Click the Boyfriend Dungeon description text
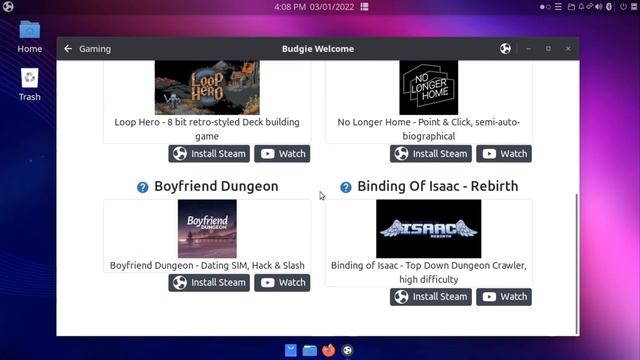The height and width of the screenshot is (360, 640). click(x=207, y=265)
